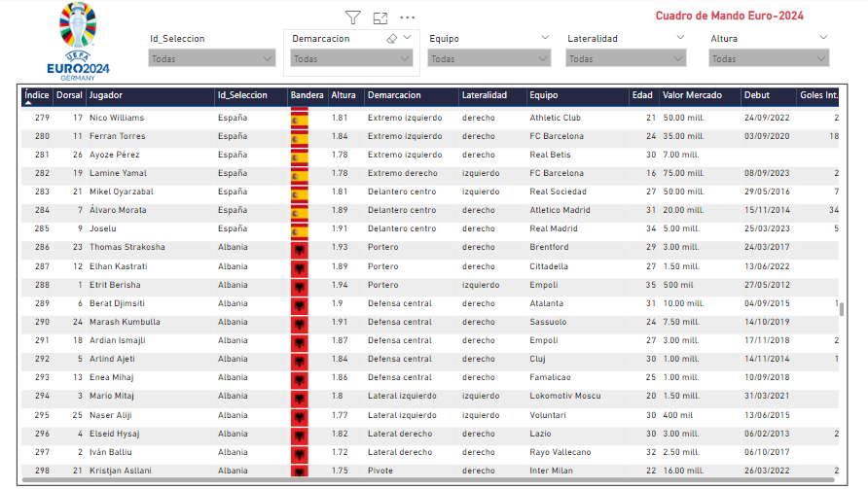Sort by Bandera column header

(307, 95)
